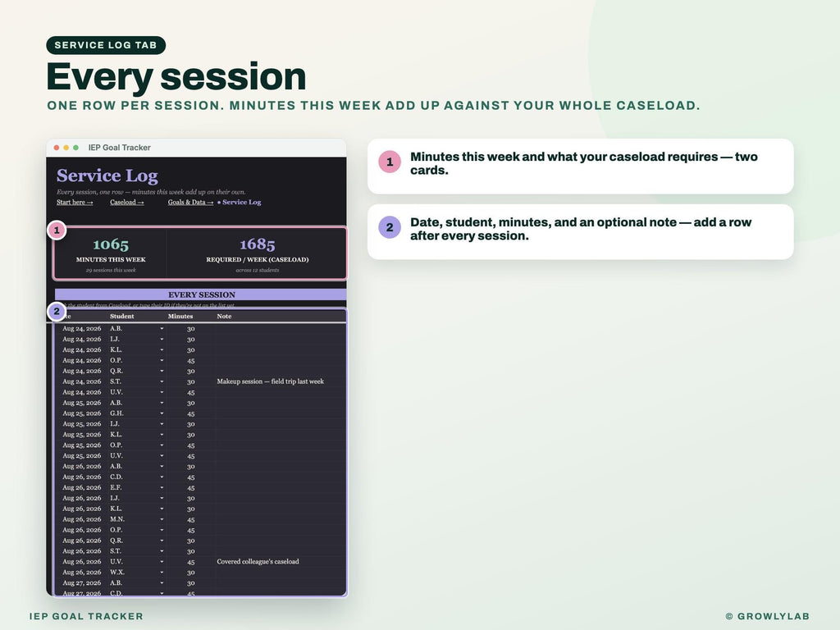Click the 'IEP GOAL TRACKER' footer label
The height and width of the screenshot is (630, 840).
pyautogui.click(x=86, y=616)
